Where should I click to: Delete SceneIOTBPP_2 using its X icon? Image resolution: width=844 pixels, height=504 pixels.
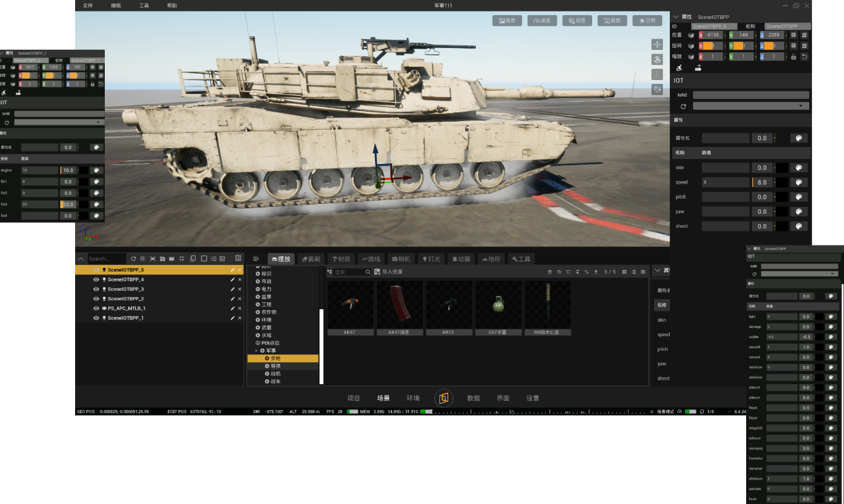(240, 299)
